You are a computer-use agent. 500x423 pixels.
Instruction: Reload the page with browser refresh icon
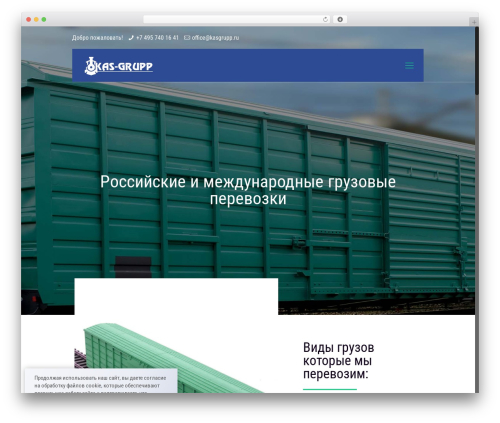pos(325,20)
